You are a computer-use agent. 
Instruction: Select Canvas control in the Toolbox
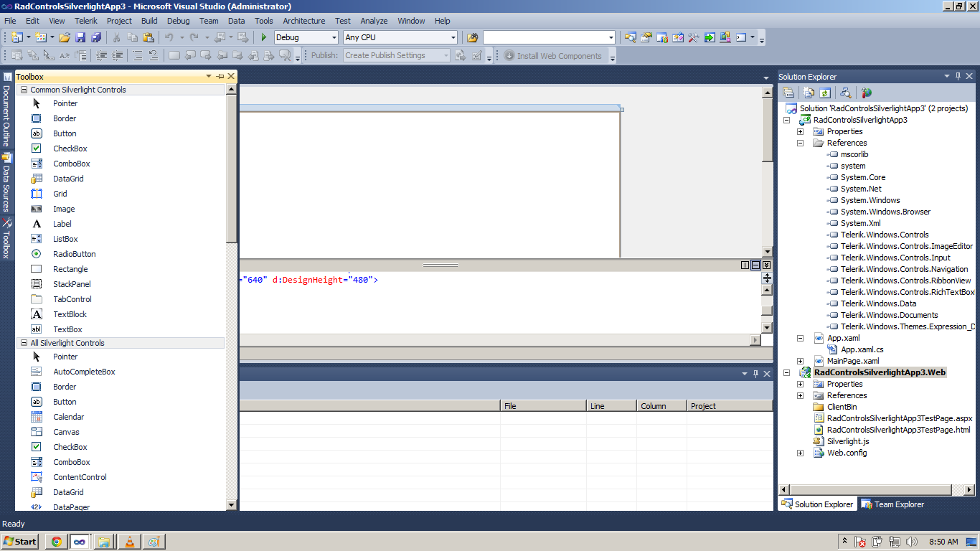66,432
